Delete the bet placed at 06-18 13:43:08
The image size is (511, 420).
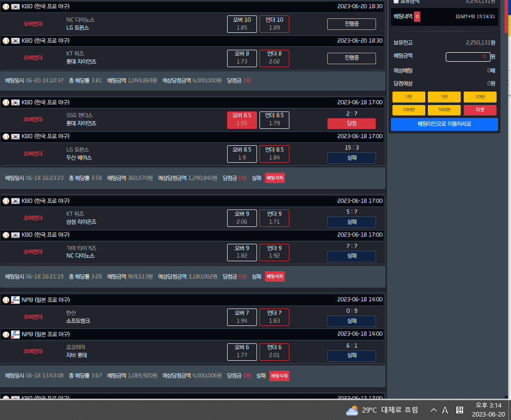pos(279,376)
